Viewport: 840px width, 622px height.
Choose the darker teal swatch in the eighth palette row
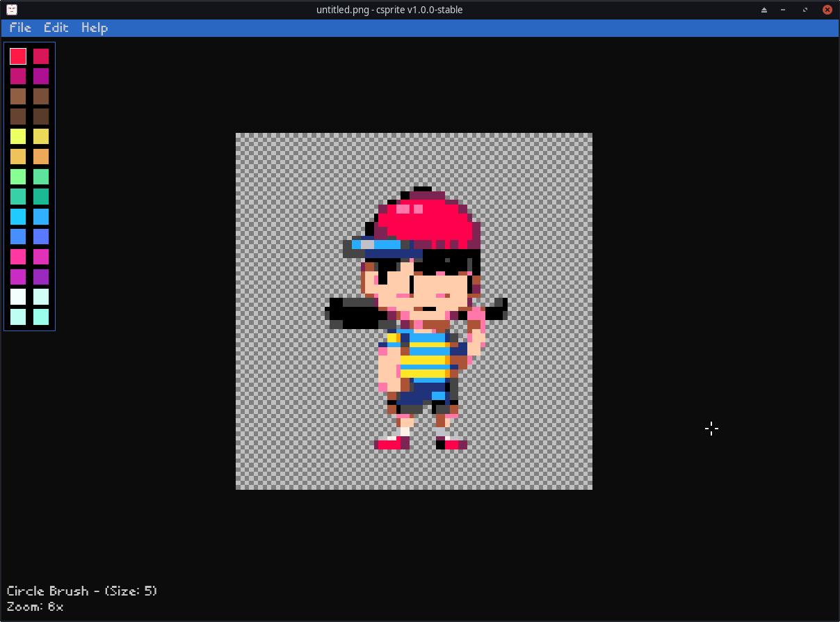tap(41, 197)
